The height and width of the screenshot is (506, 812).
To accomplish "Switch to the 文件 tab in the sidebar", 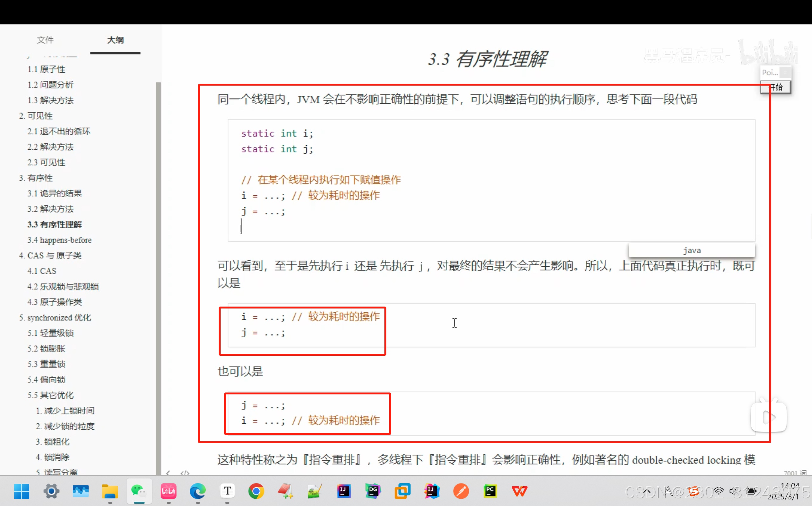I will pos(46,40).
